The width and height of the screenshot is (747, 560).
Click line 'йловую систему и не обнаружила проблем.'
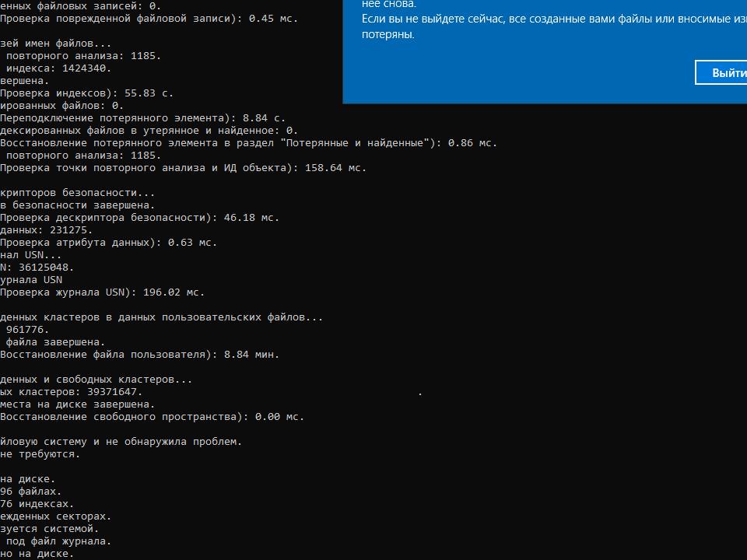[121, 442]
